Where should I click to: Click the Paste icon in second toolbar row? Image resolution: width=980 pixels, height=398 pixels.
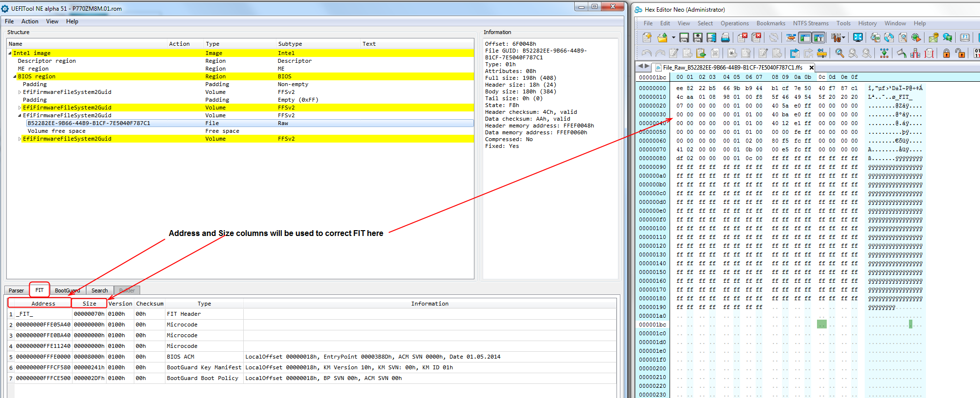[x=701, y=53]
